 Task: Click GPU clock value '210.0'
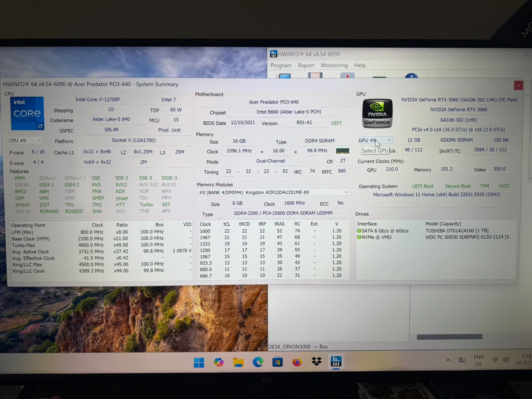[x=392, y=169]
